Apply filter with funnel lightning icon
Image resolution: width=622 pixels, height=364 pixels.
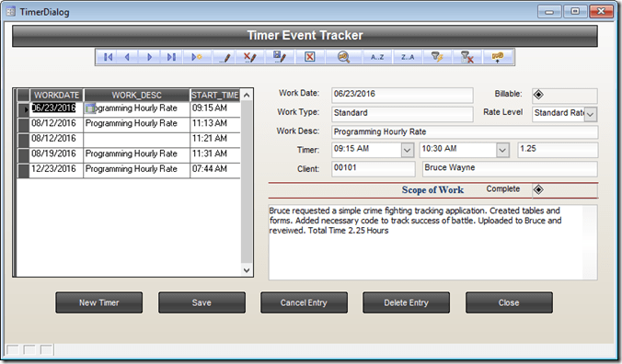click(x=437, y=57)
